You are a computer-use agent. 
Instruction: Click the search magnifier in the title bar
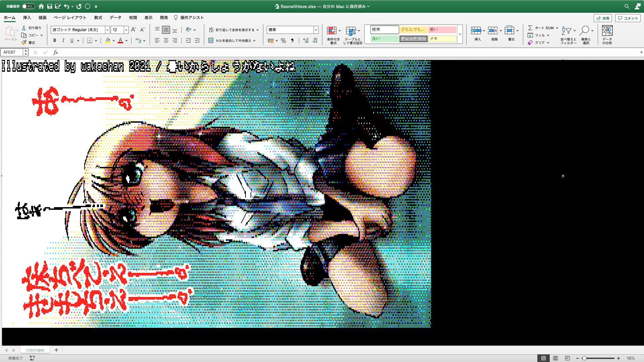pos(627,6)
